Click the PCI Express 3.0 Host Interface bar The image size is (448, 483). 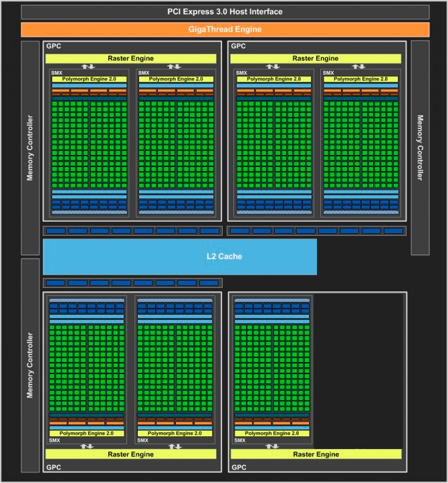click(225, 12)
